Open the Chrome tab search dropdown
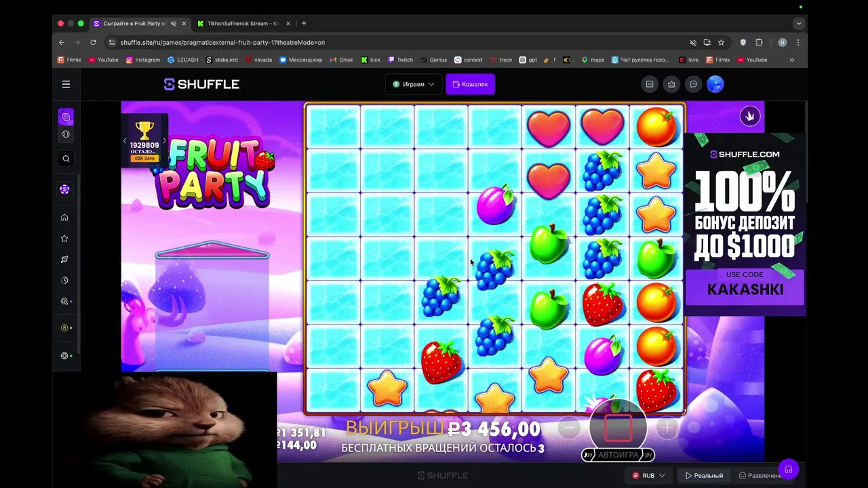The height and width of the screenshot is (488, 868). (x=799, y=23)
